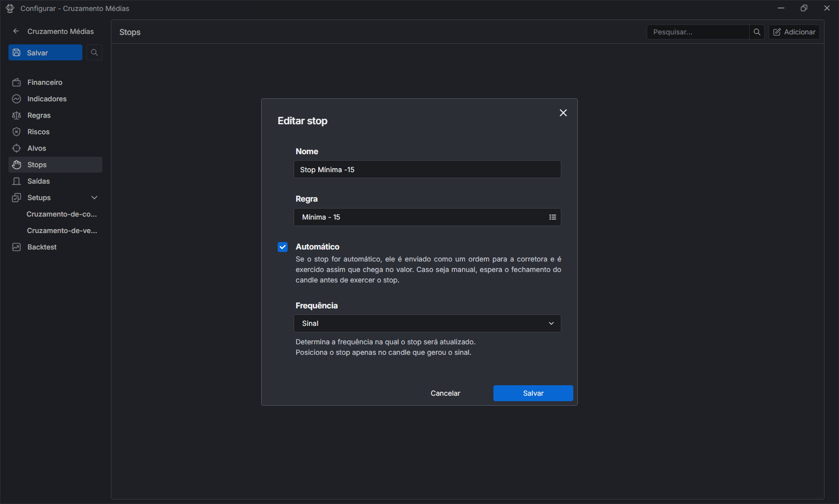Collapse the Setups tree chevron
The height and width of the screenshot is (504, 839).
[94, 198]
